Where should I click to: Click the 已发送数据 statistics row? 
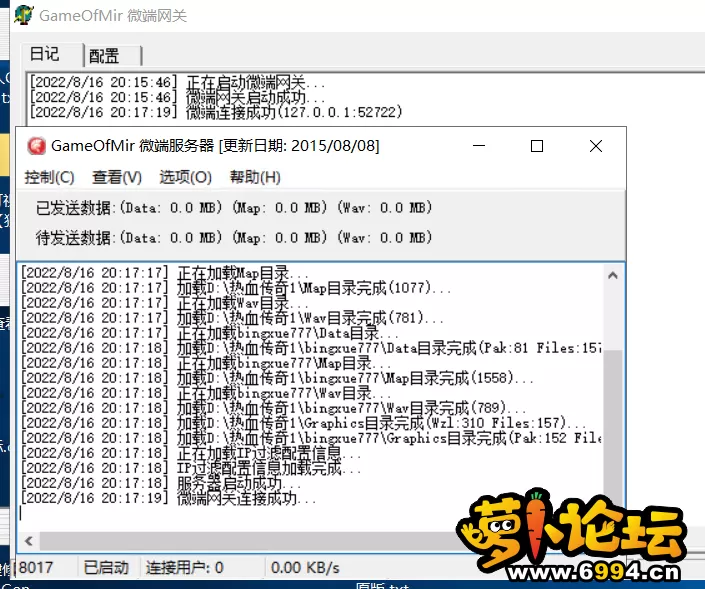(x=234, y=208)
